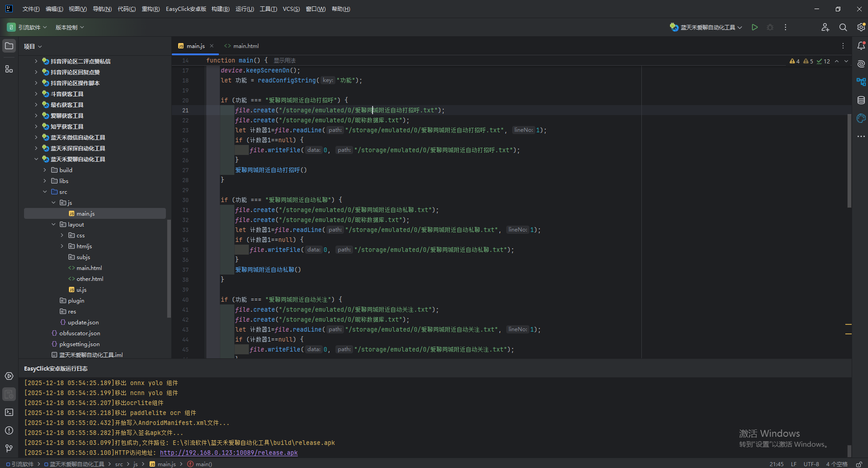
Task: Open the Terminal tool window
Action: (x=9, y=412)
